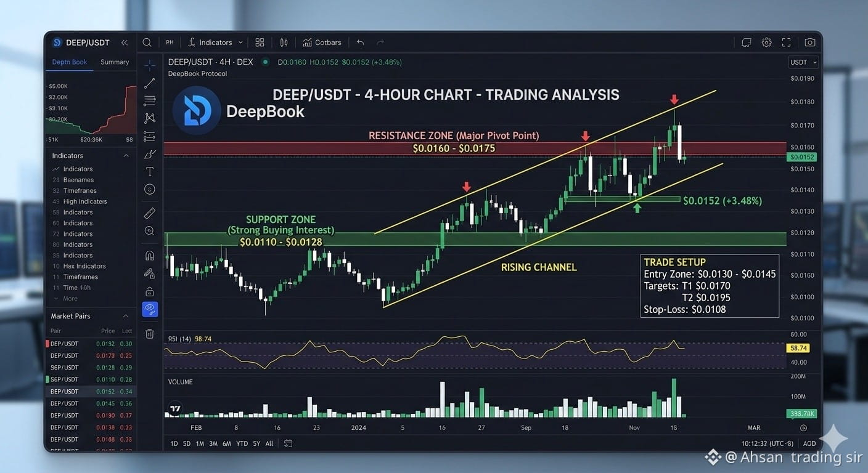
Task: Set time range to 5Y
Action: (x=256, y=443)
